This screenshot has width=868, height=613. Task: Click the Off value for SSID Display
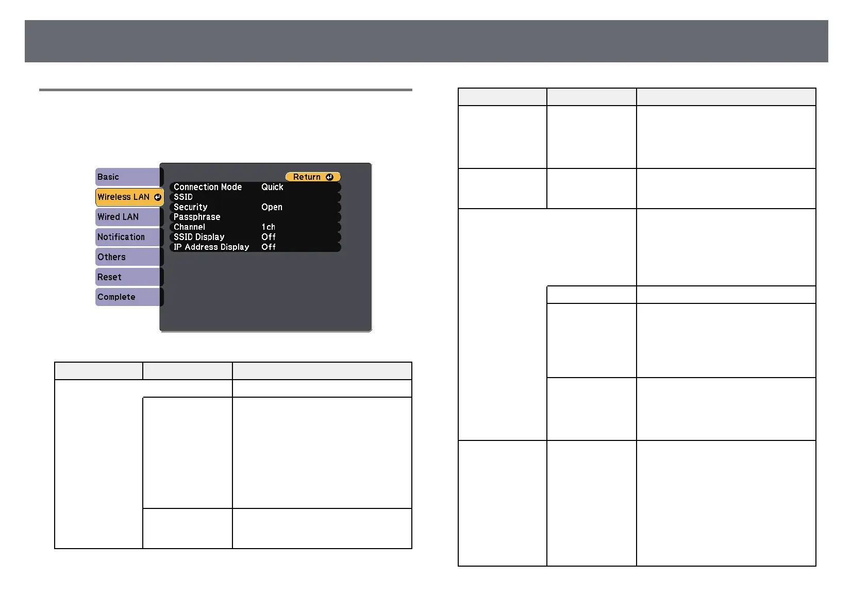(268, 237)
